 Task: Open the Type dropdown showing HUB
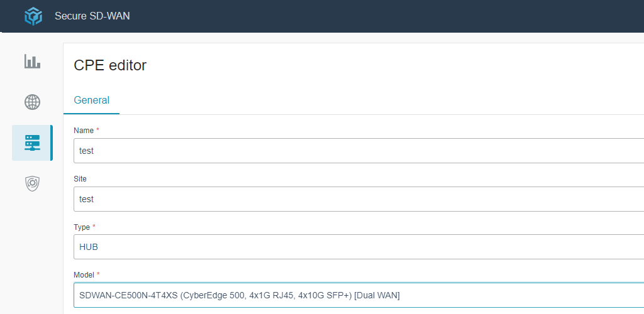358,247
